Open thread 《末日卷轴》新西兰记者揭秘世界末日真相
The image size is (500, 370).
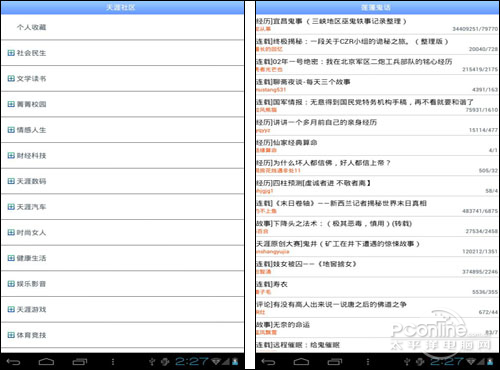377,207
